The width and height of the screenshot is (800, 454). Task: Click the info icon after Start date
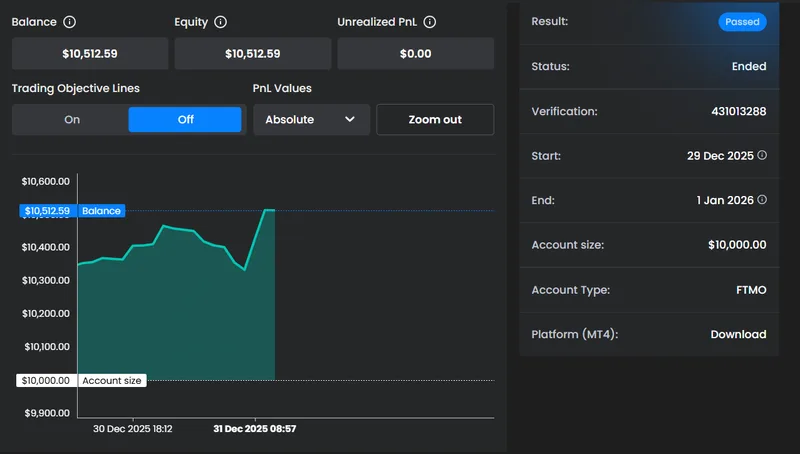coord(762,155)
